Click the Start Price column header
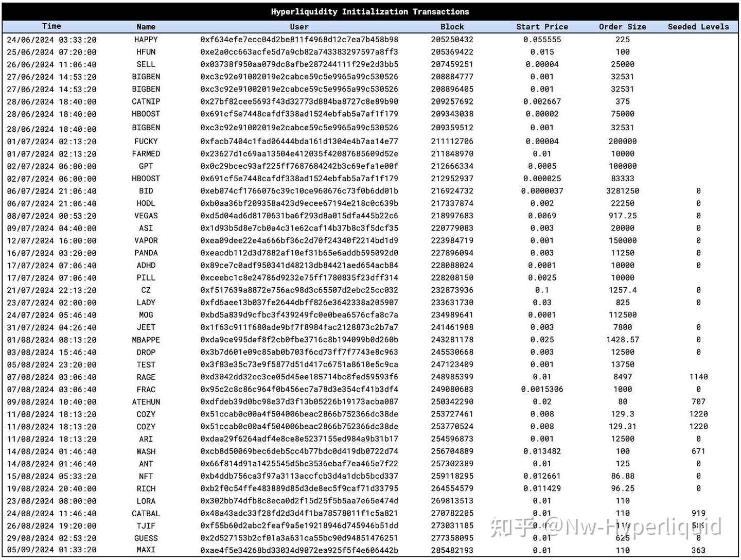This screenshot has width=741, height=560. [542, 27]
